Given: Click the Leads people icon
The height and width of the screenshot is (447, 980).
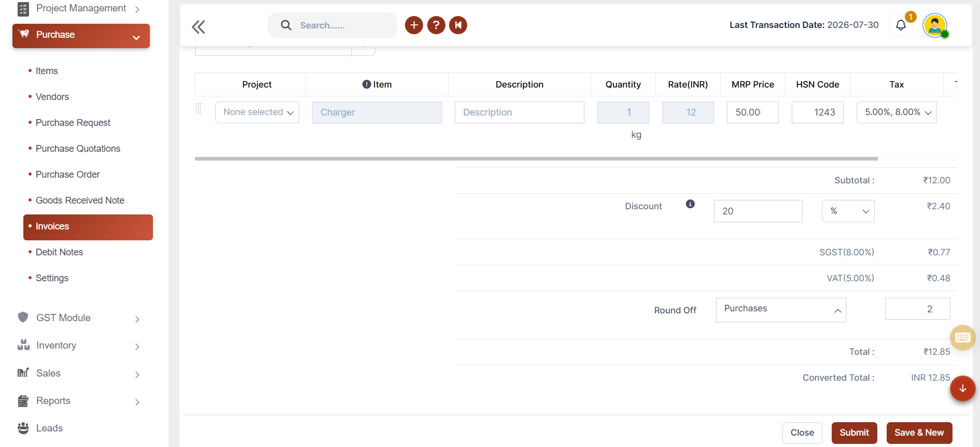Looking at the screenshot, I should [x=23, y=428].
